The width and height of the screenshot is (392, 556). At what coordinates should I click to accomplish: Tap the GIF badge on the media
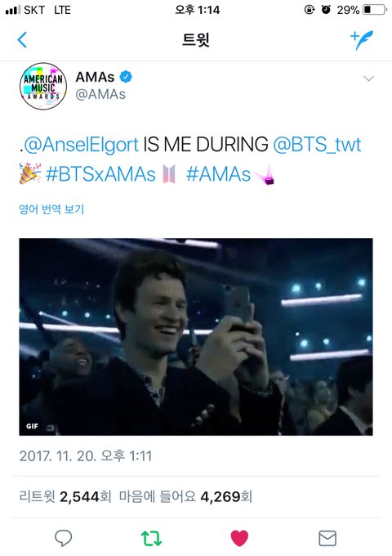point(32,426)
